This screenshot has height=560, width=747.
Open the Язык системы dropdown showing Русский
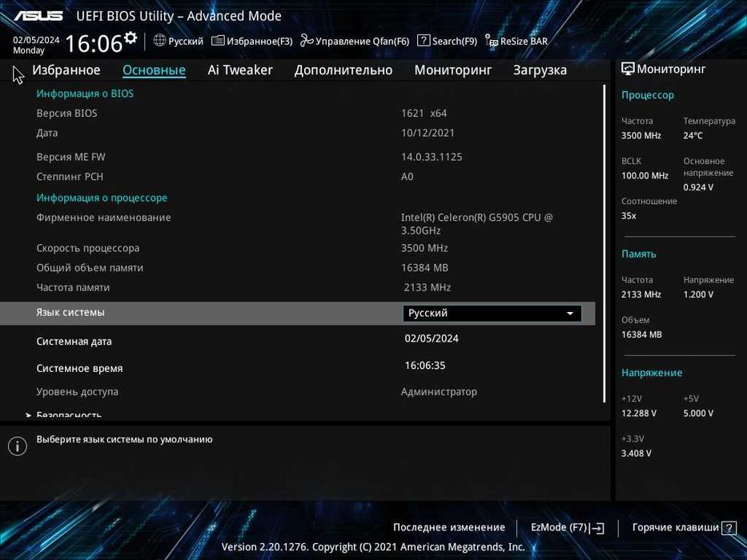(x=492, y=314)
